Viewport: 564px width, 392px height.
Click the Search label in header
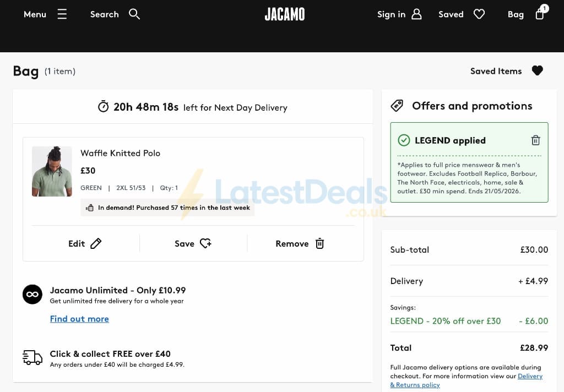(x=104, y=14)
